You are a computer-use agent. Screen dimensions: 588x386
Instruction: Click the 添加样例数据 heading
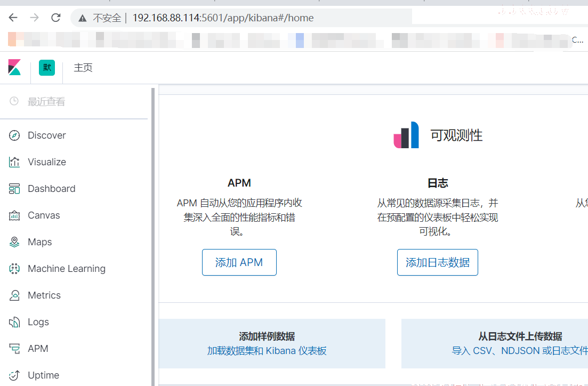point(267,336)
